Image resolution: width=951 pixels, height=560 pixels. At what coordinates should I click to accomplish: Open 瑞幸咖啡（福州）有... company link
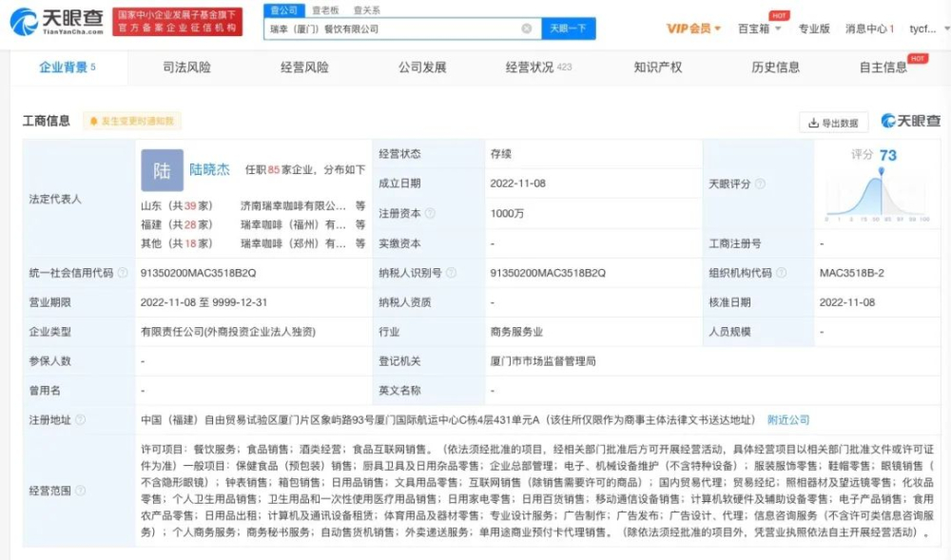pyautogui.click(x=293, y=224)
